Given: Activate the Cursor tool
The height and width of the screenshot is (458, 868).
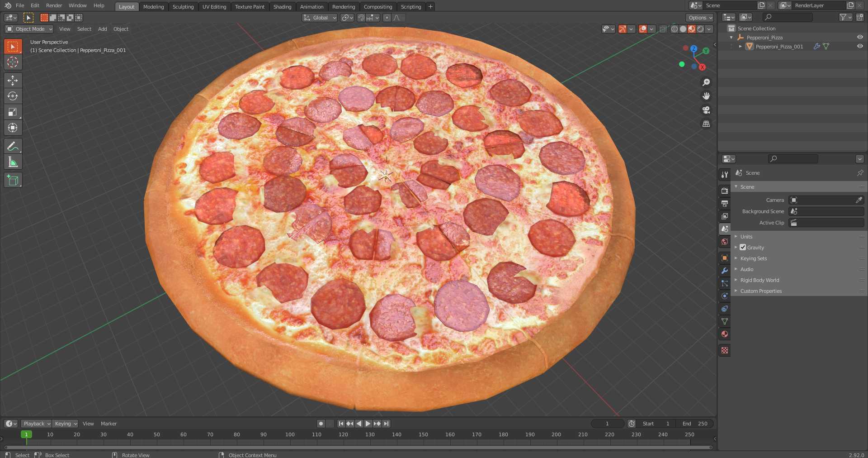Looking at the screenshot, I should (x=13, y=62).
